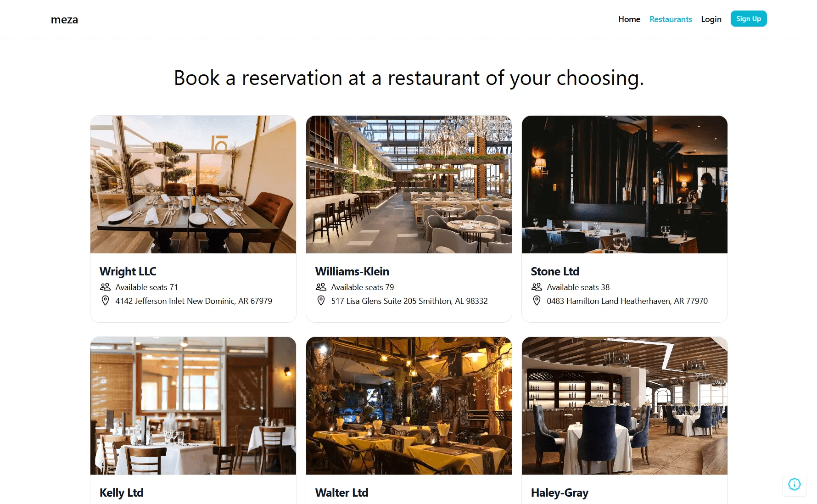
Task: Go to the Home menu item
Action: 629,19
